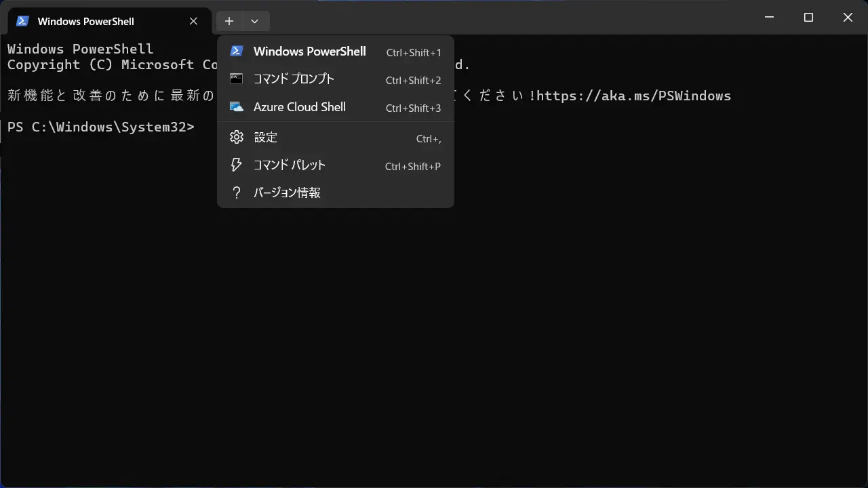The image size is (868, 488).
Task: Launch the コマンド プロンプト profile from the menu
Action: (294, 79)
